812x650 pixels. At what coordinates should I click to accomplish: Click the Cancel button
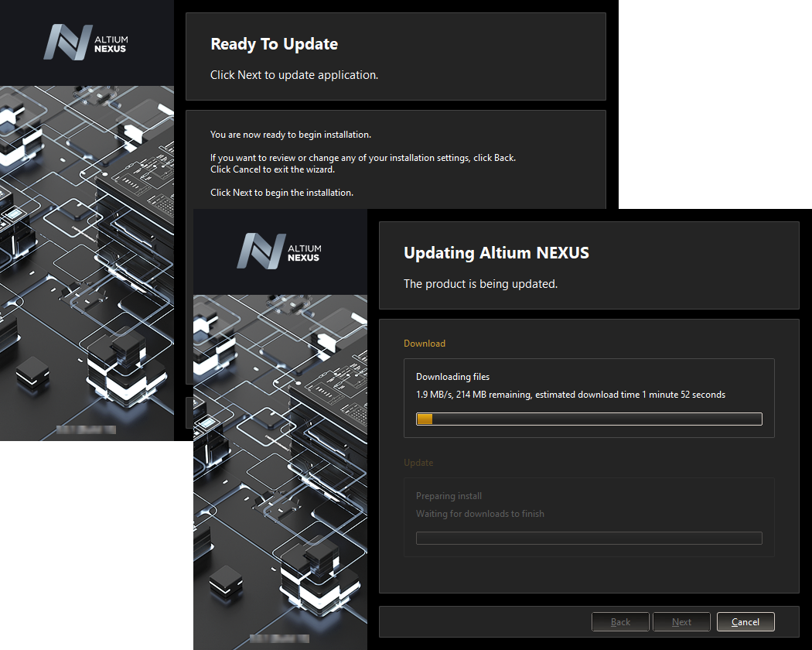point(745,621)
